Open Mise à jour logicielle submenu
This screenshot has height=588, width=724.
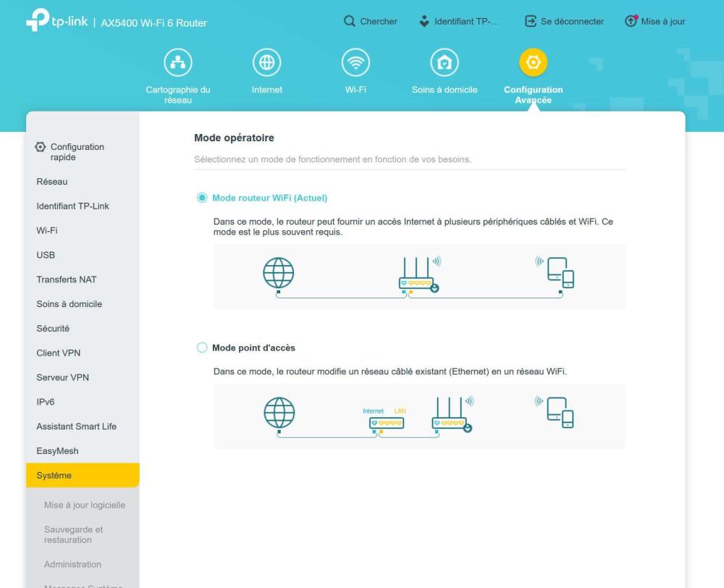coord(85,505)
